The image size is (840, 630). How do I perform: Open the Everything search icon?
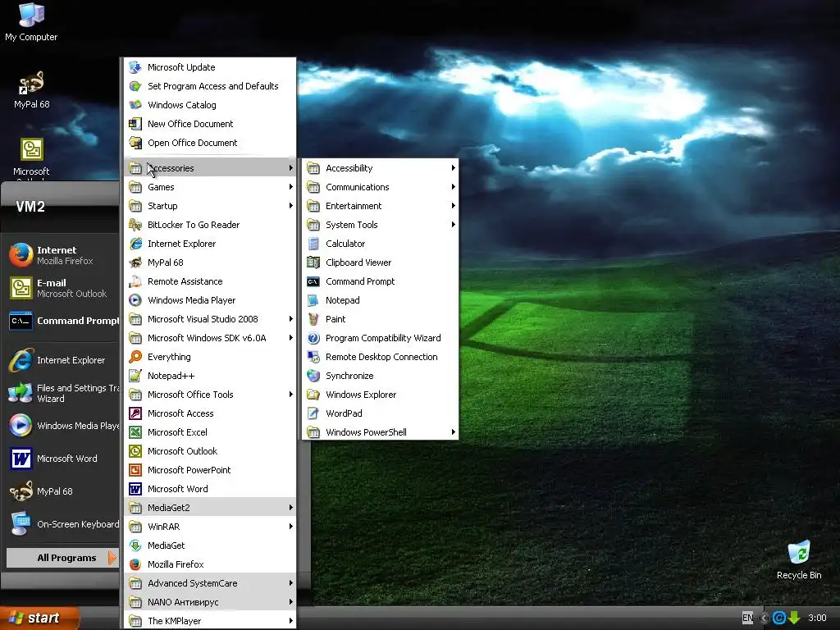pos(135,357)
